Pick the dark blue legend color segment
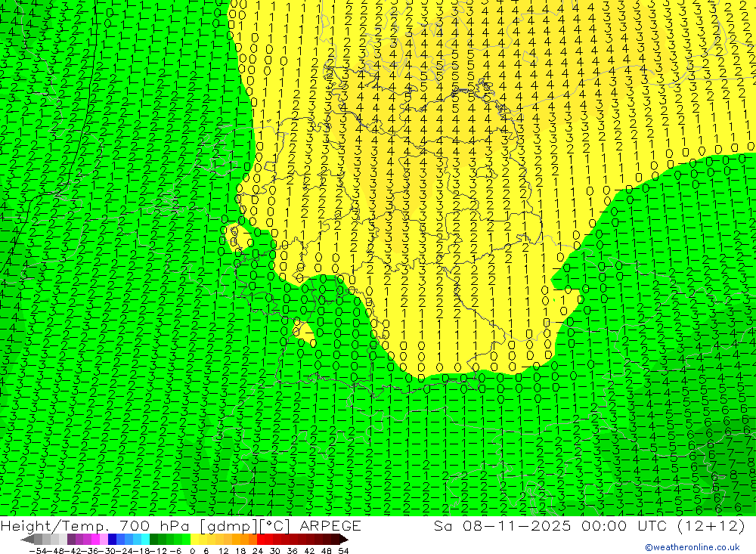756x554 pixels. pyautogui.click(x=112, y=540)
